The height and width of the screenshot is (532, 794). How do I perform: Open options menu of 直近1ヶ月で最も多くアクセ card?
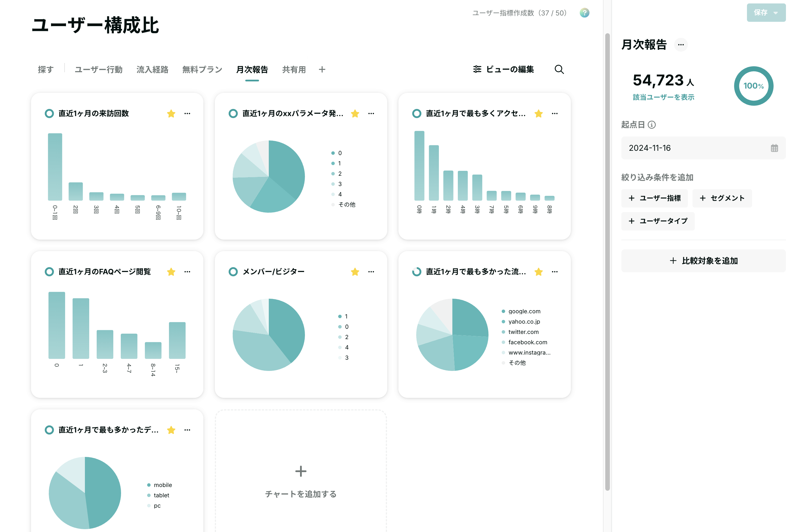pos(555,113)
